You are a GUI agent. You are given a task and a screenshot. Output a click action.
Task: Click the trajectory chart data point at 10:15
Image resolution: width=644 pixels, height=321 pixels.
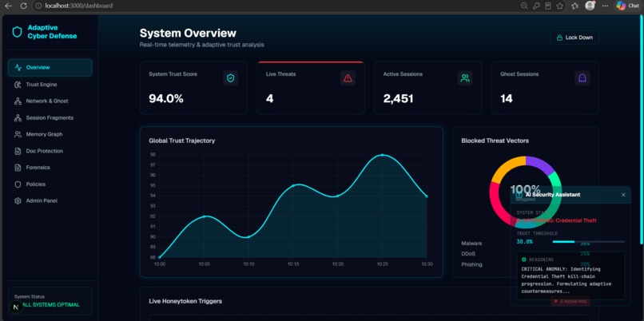293,185
